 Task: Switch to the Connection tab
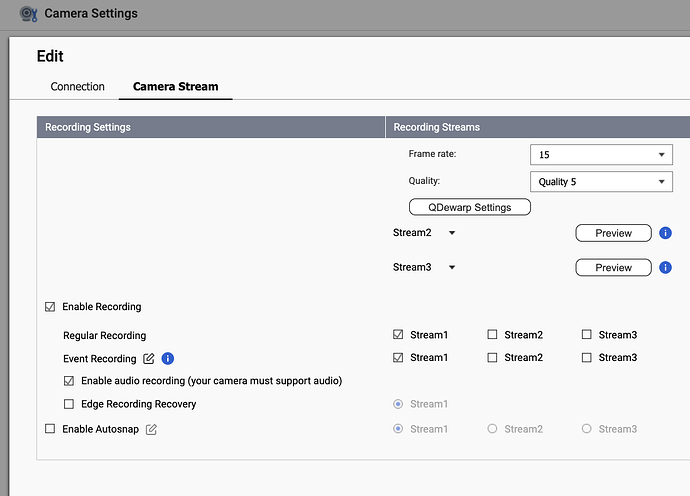(78, 87)
